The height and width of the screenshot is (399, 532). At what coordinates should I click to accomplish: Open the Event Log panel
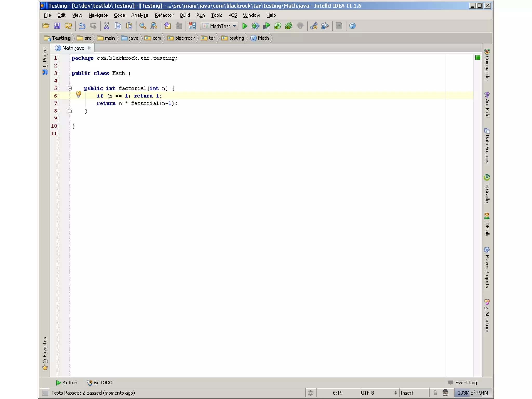coord(462,382)
